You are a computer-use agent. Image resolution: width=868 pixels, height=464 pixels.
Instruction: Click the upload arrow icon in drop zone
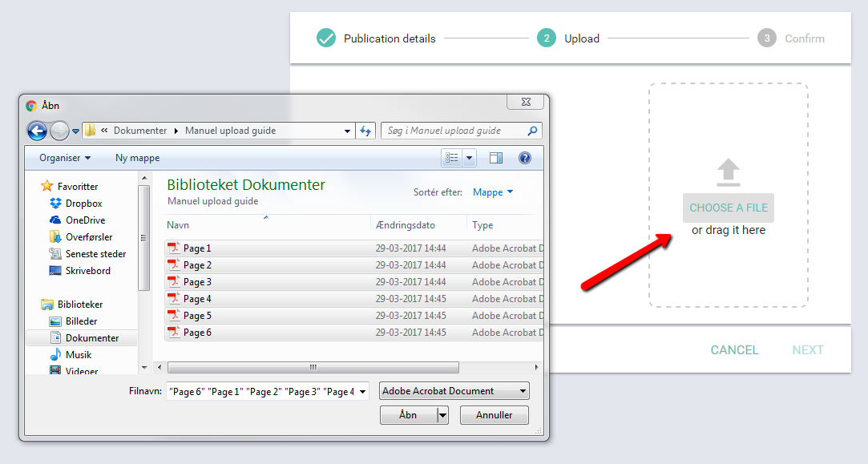pos(728,171)
